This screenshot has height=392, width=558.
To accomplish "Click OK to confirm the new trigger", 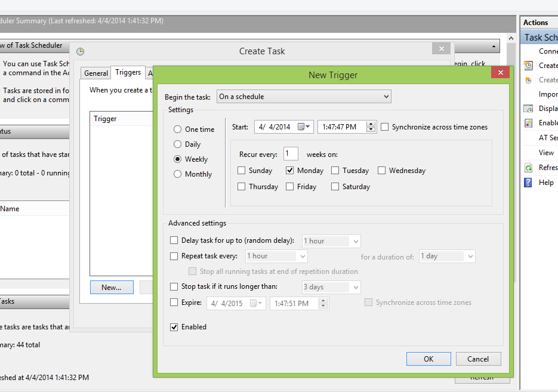I will coord(428,359).
